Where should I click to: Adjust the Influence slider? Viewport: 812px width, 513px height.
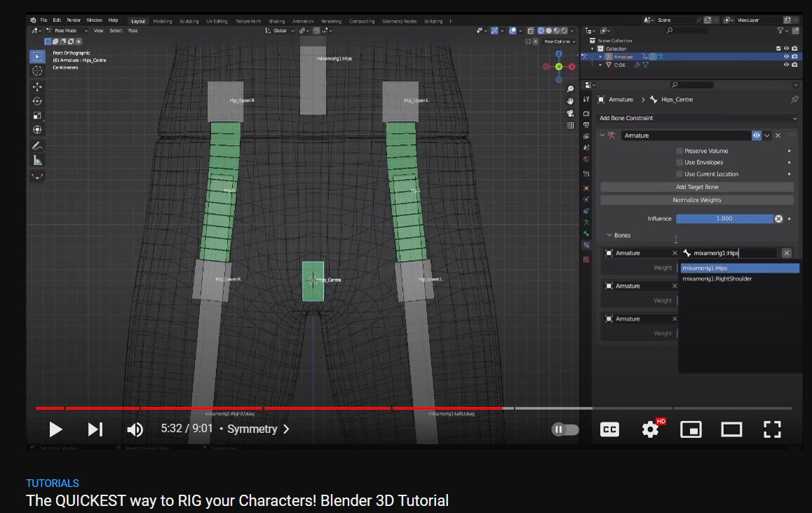[x=724, y=219]
